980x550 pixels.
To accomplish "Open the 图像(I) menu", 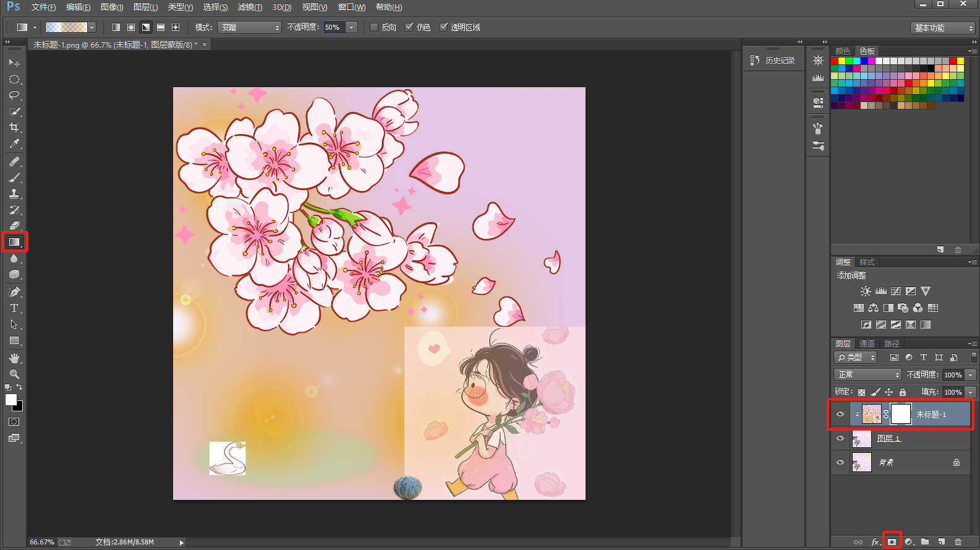I will (112, 7).
